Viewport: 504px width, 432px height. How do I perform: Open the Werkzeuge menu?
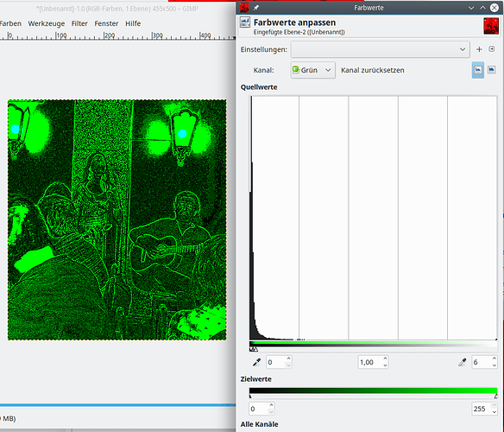pyautogui.click(x=47, y=23)
